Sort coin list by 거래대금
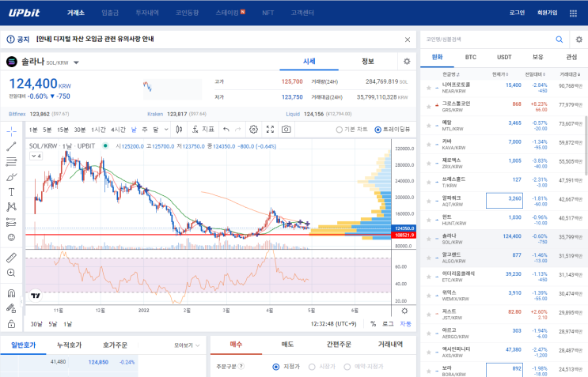Screen dimensions: 588x377 570,74
